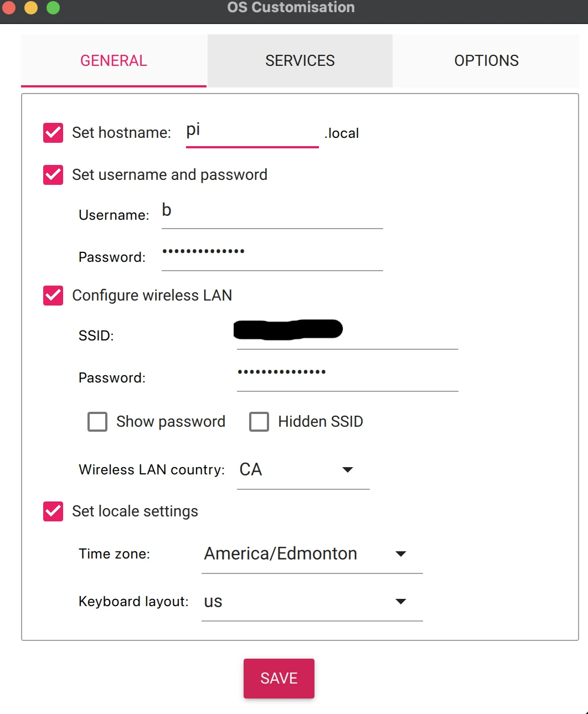Enable Show password checkbox

(x=97, y=422)
